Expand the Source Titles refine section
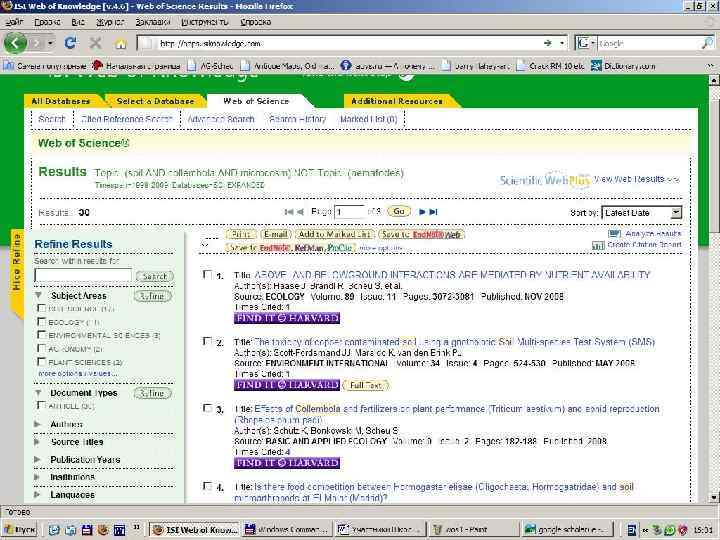 coord(38,442)
